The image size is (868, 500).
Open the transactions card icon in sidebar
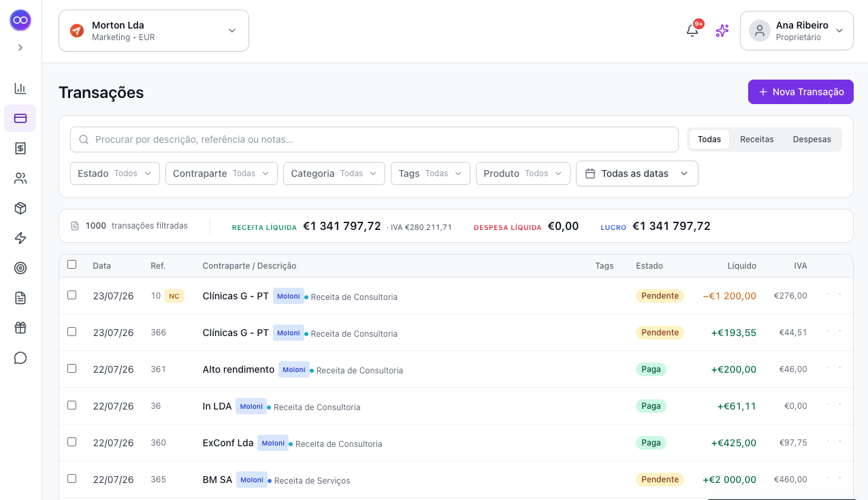coord(20,118)
